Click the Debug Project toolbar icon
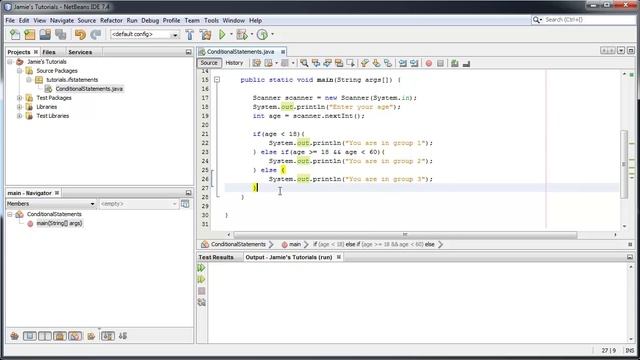Screen dimensions: 640x360 point(242,35)
